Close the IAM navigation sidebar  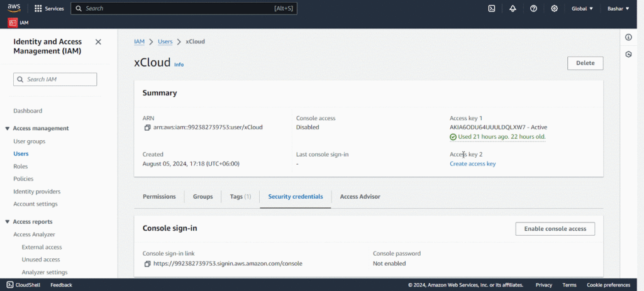[98, 42]
